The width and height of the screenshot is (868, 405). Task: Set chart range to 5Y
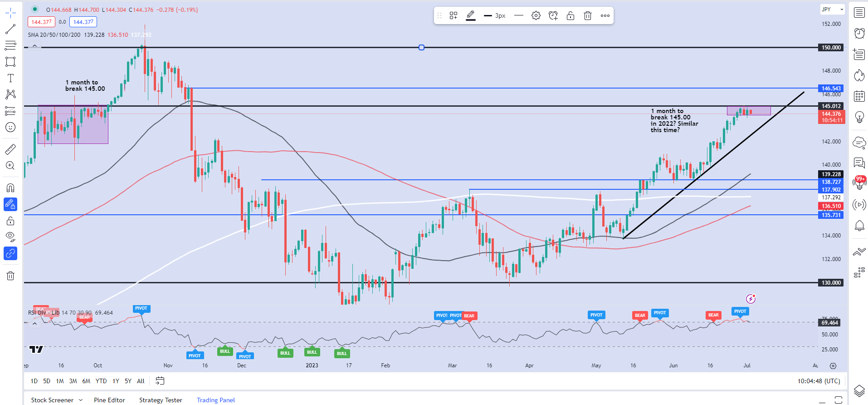(128, 381)
